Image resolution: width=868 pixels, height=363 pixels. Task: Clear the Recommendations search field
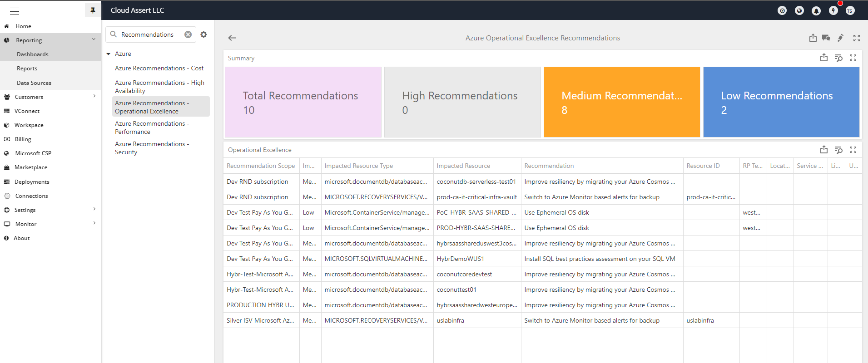(x=188, y=34)
